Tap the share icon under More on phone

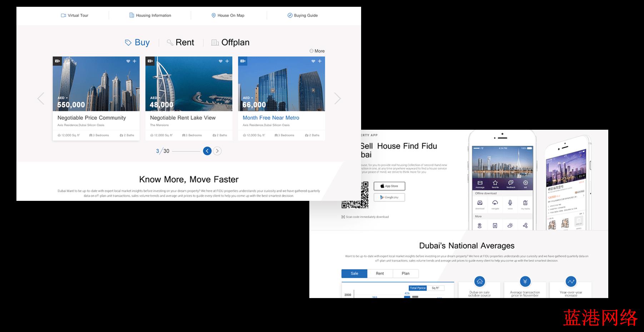tap(525, 226)
